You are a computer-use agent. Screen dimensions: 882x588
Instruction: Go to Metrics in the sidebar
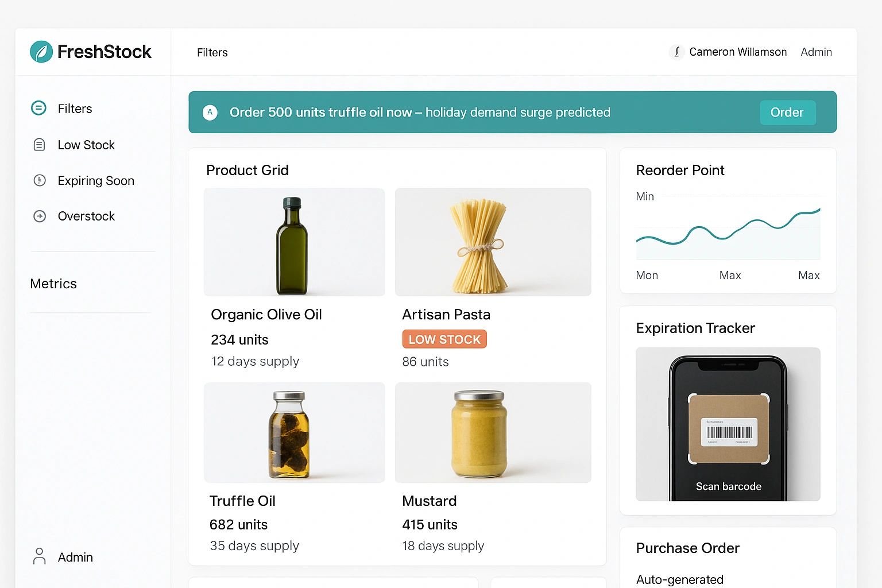(x=53, y=284)
